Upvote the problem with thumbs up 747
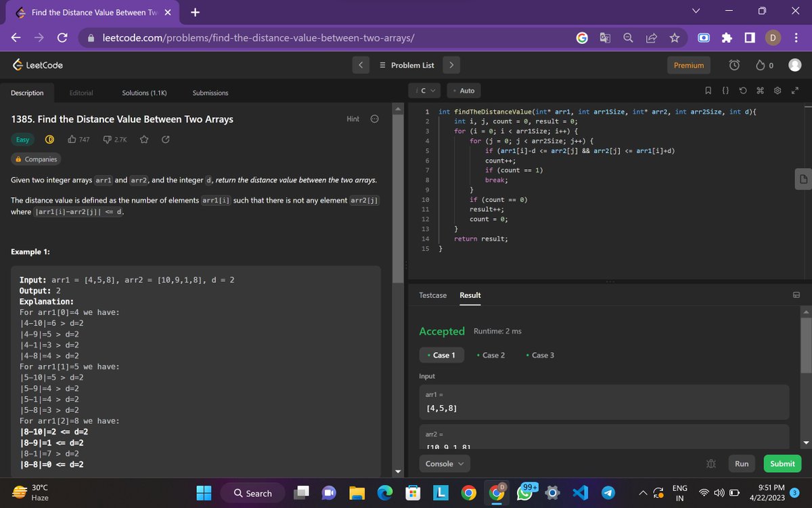Screen dimensions: 812x508 coord(78,140)
